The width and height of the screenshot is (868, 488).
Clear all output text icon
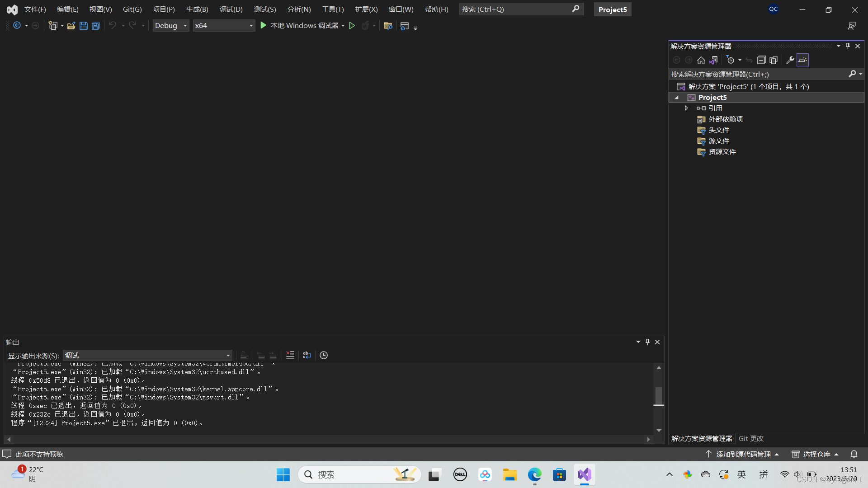point(290,355)
